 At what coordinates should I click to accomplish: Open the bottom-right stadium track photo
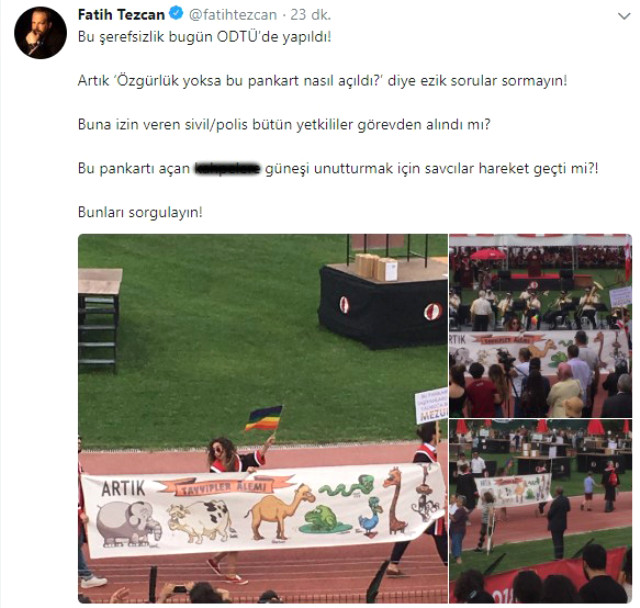(x=540, y=511)
